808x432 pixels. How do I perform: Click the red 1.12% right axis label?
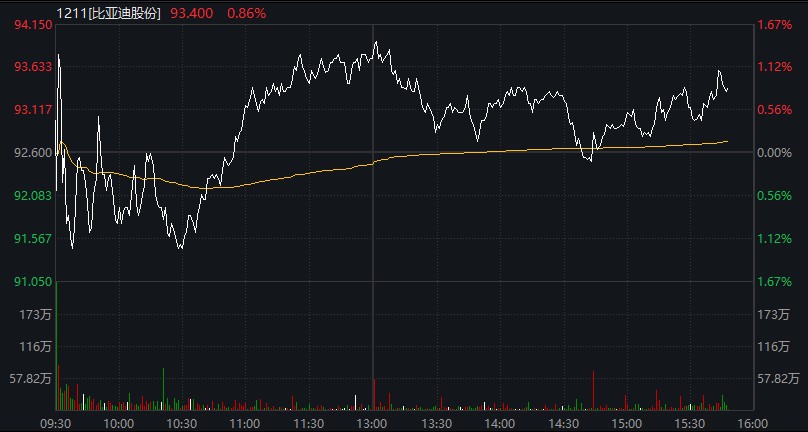tap(778, 67)
